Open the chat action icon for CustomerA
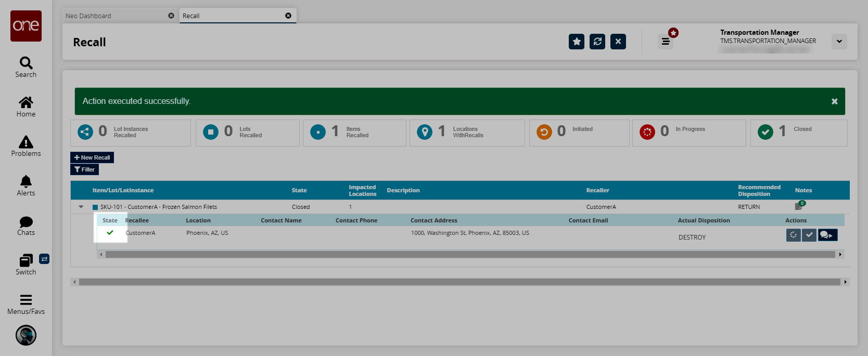Image resolution: width=868 pixels, height=356 pixels. 827,235
